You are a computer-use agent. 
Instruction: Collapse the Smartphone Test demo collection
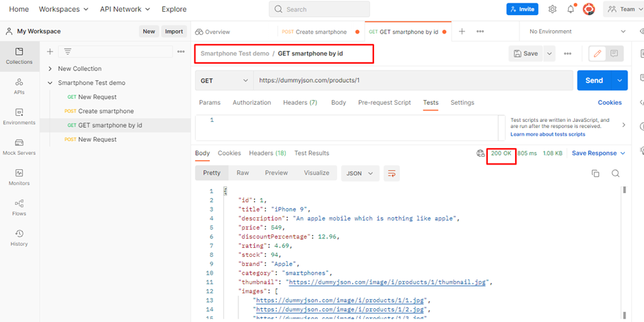pos(50,83)
